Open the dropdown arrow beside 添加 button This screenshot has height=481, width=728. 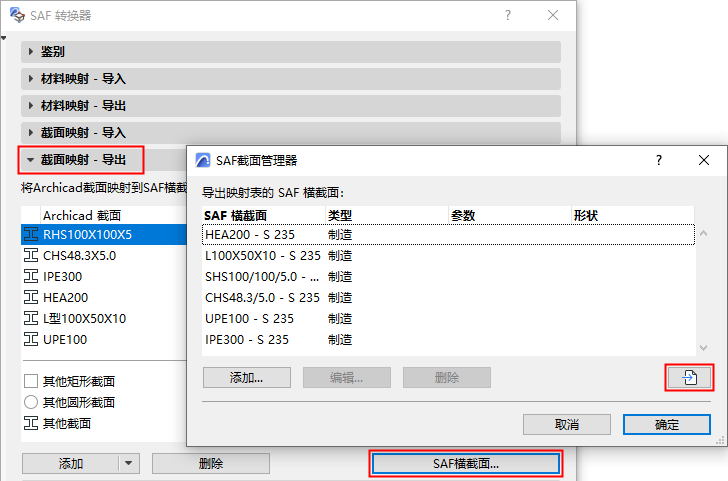[129, 463]
